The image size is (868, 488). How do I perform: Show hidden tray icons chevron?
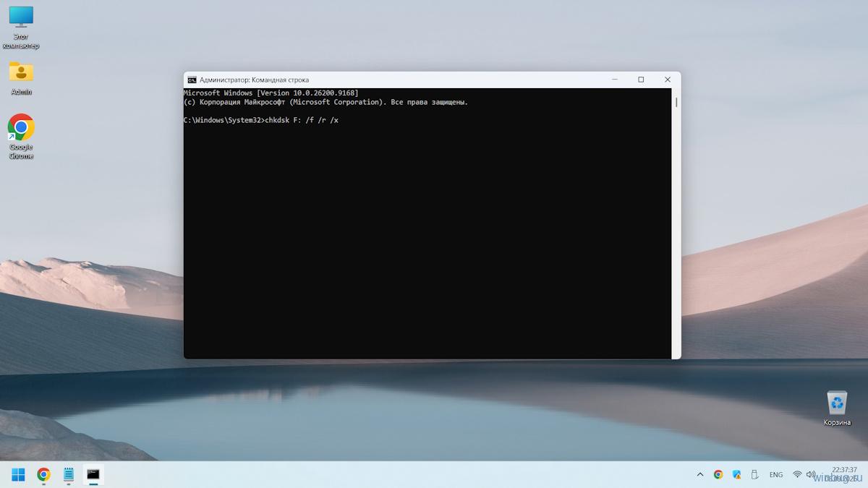[x=700, y=475]
